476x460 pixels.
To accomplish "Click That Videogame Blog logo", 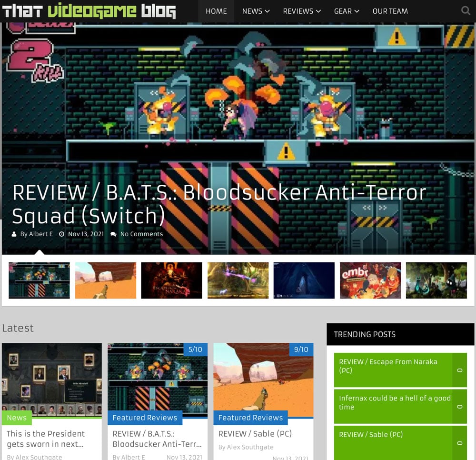I will tap(89, 11).
